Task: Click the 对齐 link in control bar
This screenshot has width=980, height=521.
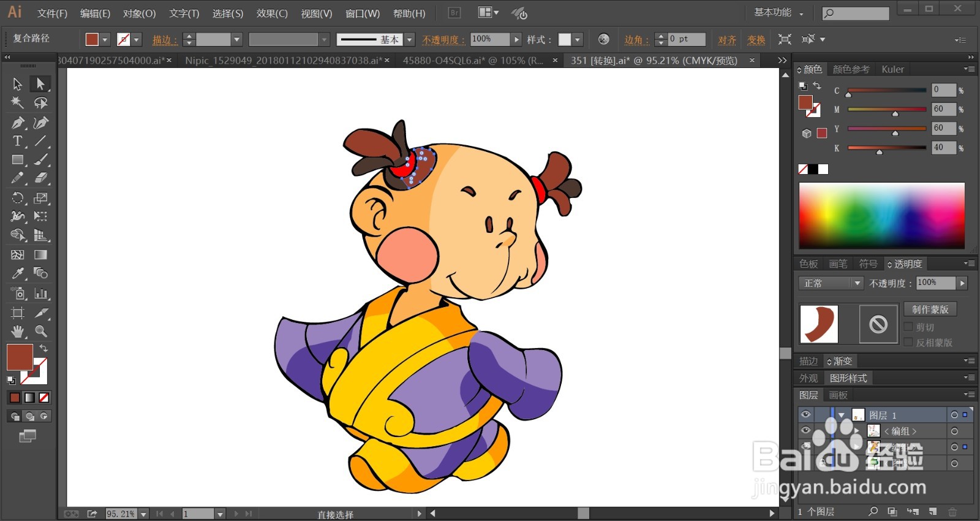Action: click(x=727, y=40)
